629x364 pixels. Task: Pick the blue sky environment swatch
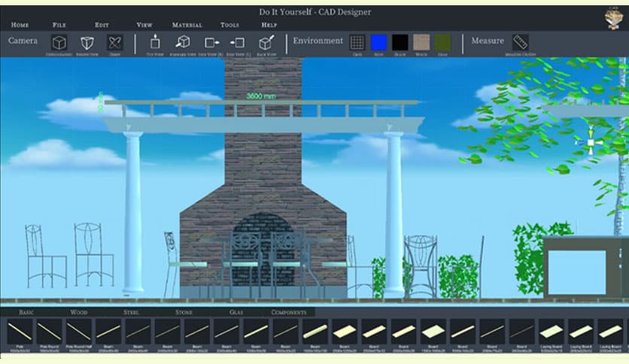[378, 42]
